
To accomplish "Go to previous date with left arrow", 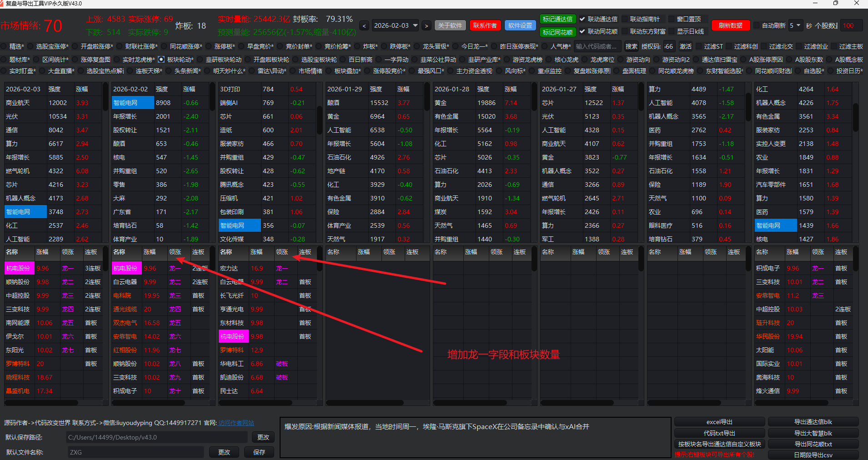I will tap(364, 26).
